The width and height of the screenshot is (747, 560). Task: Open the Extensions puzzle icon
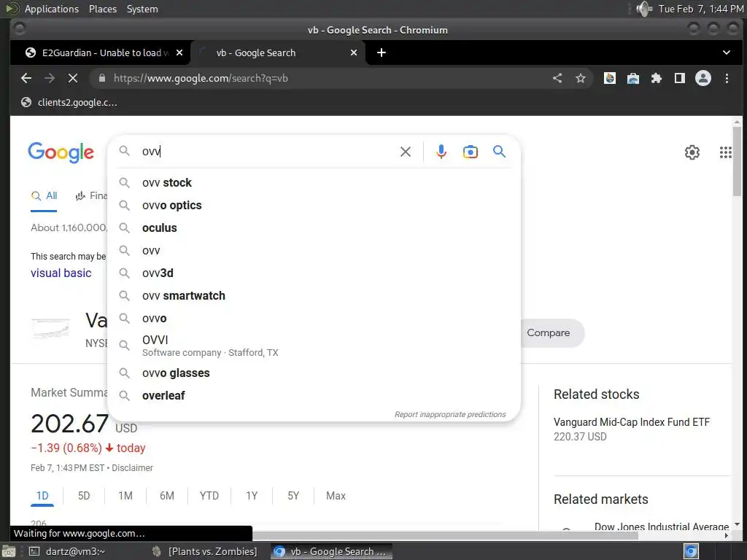coord(657,78)
